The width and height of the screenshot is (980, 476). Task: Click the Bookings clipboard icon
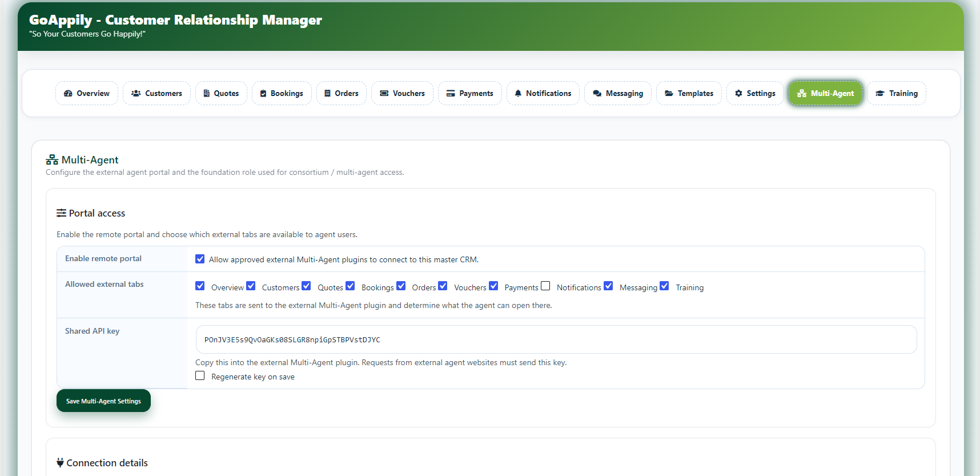(x=263, y=93)
